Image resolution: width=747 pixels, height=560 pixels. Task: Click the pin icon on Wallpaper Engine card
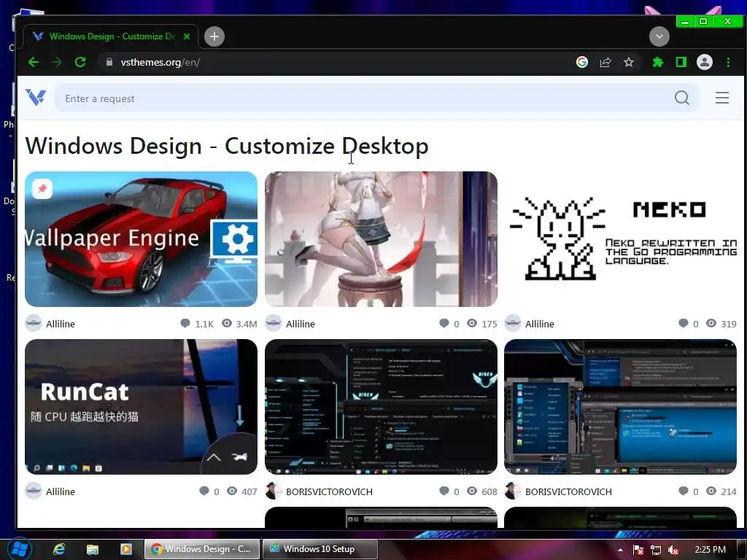(x=42, y=189)
